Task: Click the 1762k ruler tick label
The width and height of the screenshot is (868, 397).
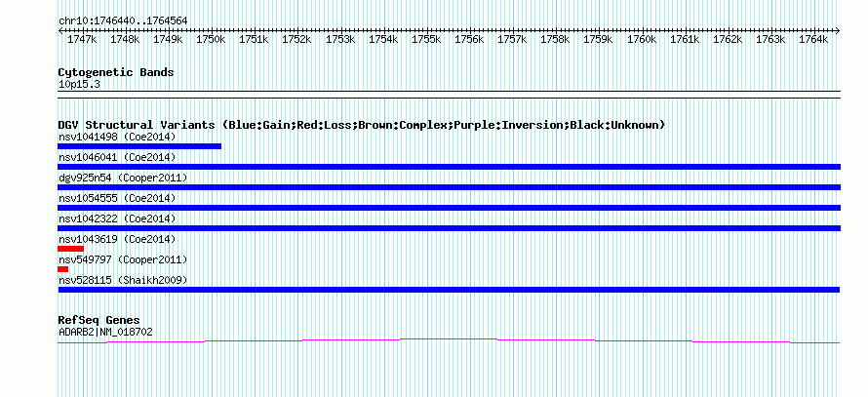Action: click(x=728, y=39)
